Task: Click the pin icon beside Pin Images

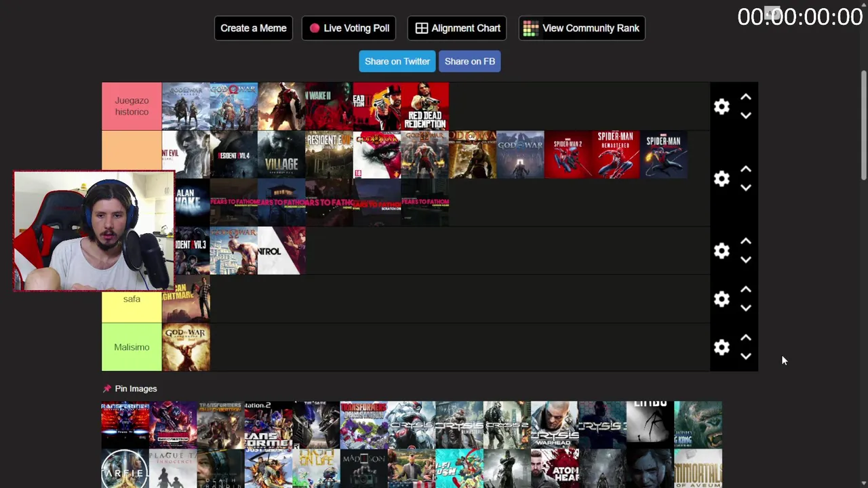Action: 106,388
